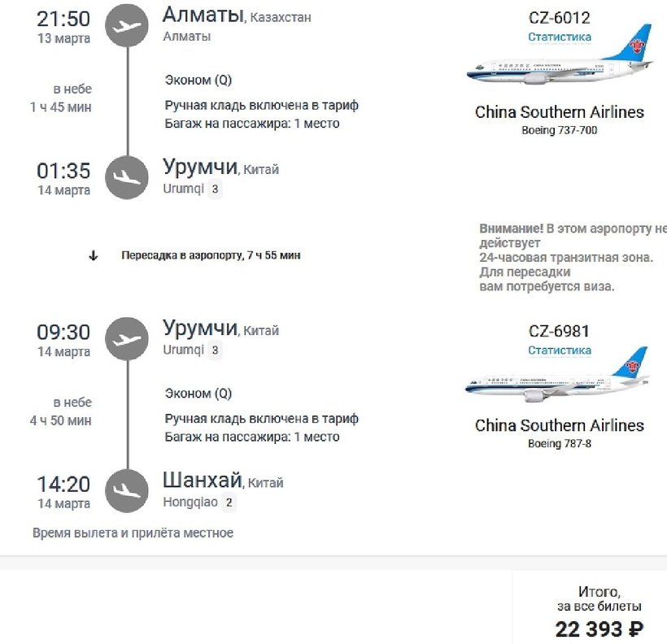Image resolution: width=667 pixels, height=644 pixels.
Task: Click the Шанхай destination city name
Action: 202,481
